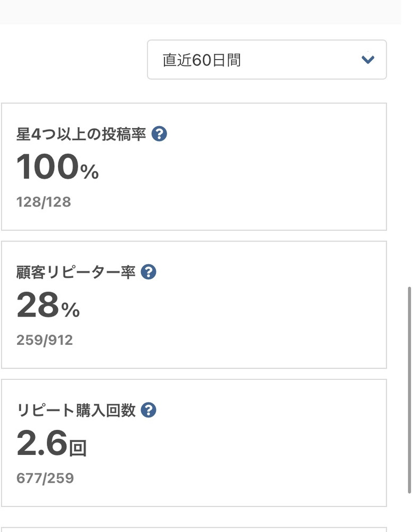Screen dimensions: 414x532
Task: Click the gray header bar at top
Action: click(x=200, y=12)
